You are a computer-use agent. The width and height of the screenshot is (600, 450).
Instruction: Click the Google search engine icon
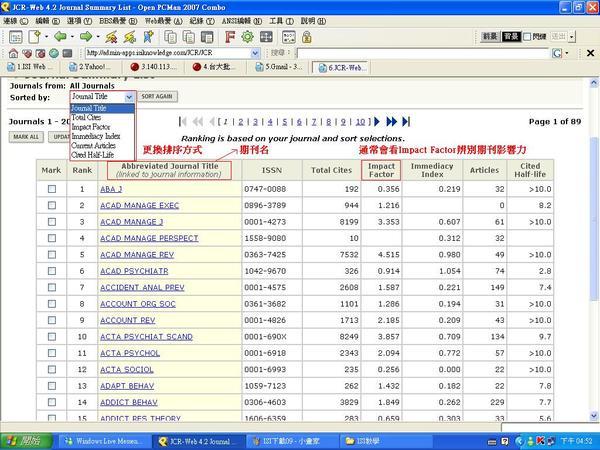557,53
